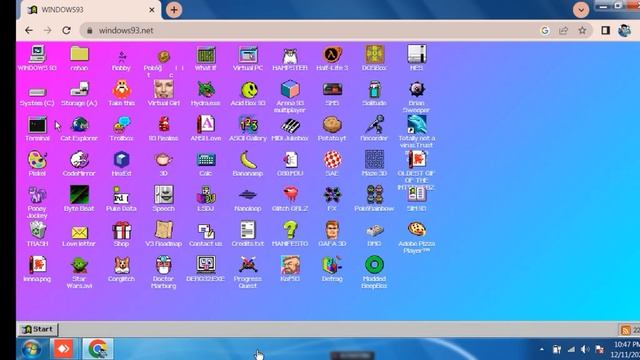Click the Windows 93 Start button
The image size is (640, 360).
[x=38, y=329]
